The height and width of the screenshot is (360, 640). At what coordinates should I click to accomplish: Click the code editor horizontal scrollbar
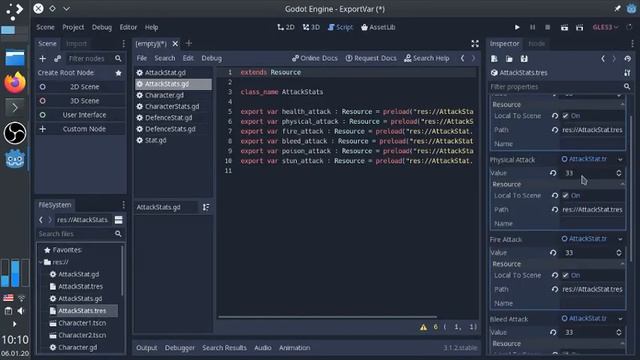pos(327,317)
